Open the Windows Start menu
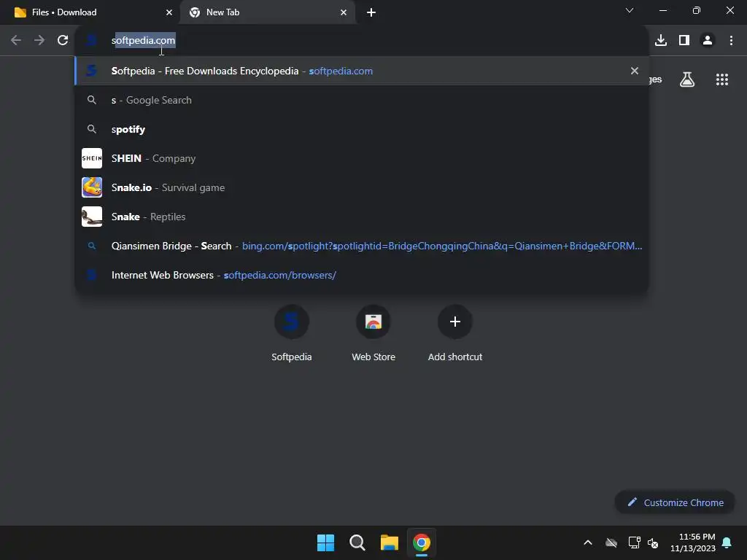This screenshot has width=747, height=560. 325,542
